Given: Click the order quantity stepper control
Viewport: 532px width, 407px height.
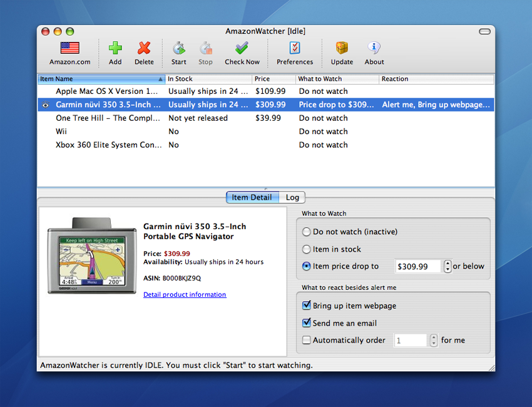Looking at the screenshot, I should (x=434, y=340).
